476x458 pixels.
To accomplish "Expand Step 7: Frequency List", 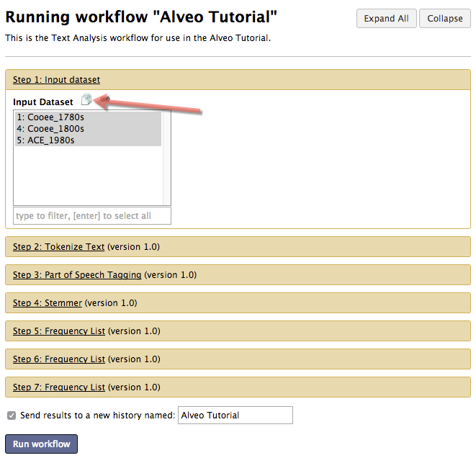I will pos(59,387).
